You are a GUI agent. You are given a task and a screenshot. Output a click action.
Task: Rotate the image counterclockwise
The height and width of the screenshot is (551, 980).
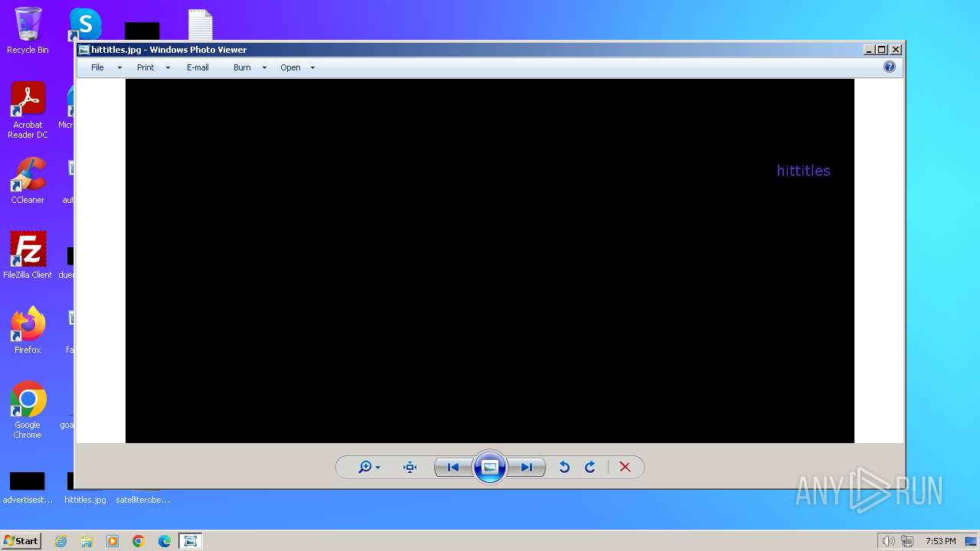[x=564, y=467]
